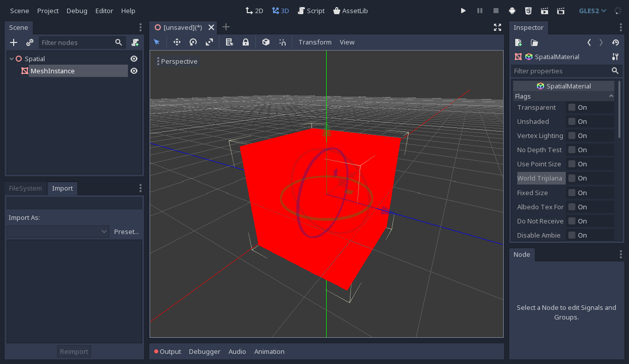
Task: Add a new node with plus icon
Action: point(14,42)
